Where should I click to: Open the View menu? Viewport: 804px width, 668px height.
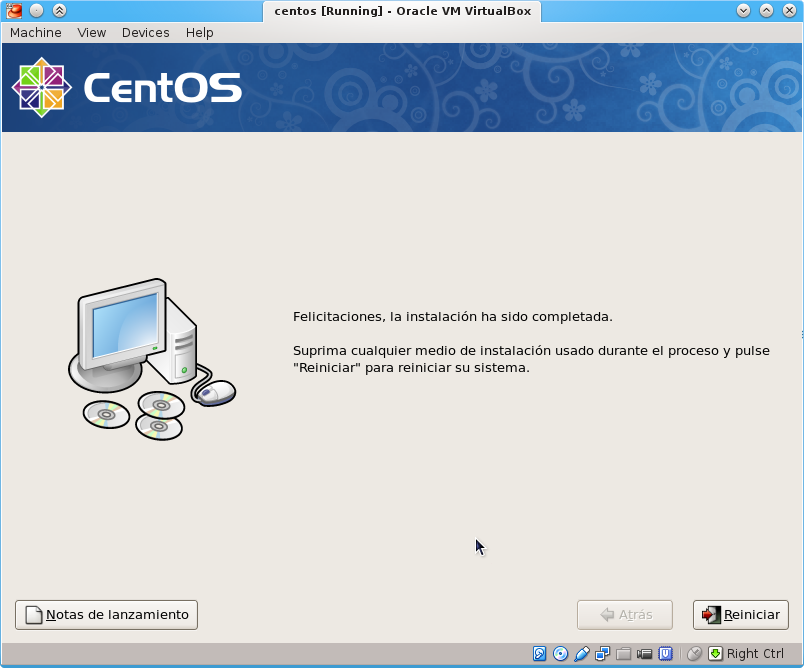(92, 32)
